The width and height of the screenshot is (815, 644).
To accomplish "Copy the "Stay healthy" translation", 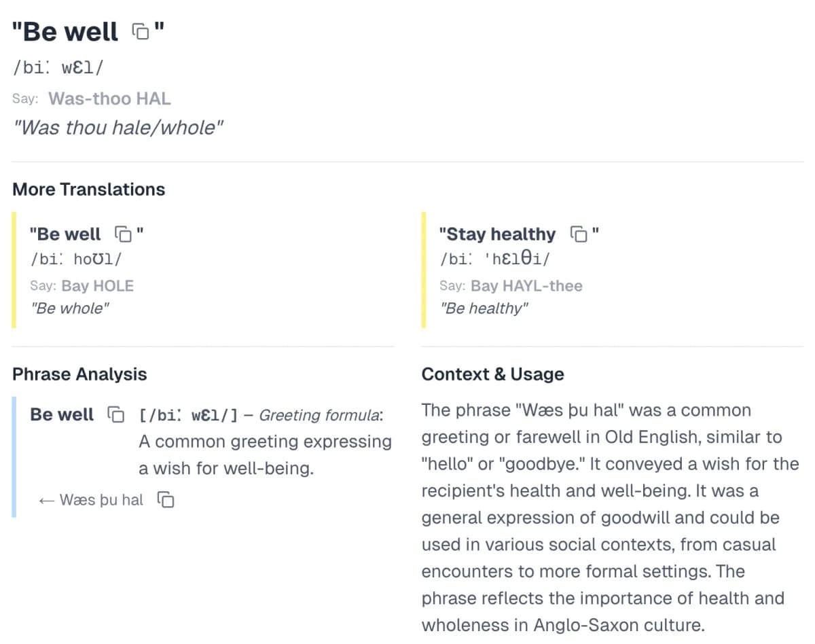I will click(579, 234).
